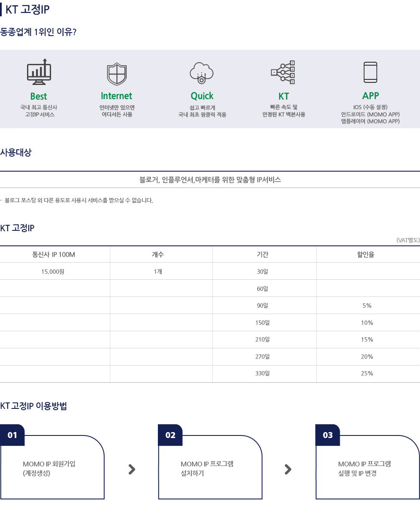Click the green APP heading
This screenshot has width=420, height=520.
[370, 95]
